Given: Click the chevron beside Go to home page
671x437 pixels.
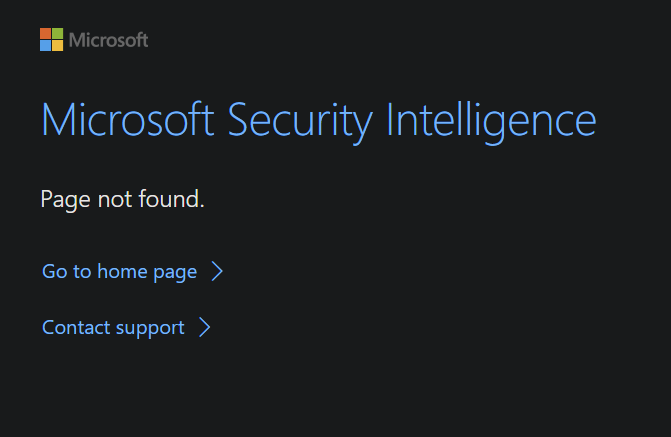Looking at the screenshot, I should pyautogui.click(x=217, y=272).
